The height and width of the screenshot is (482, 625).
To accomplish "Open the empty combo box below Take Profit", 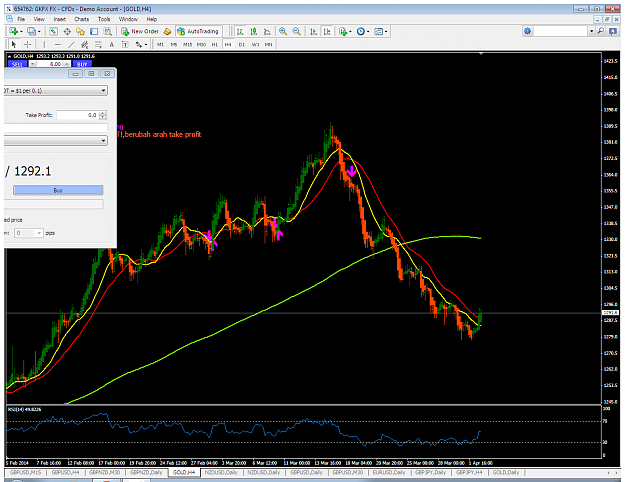I will (56, 141).
